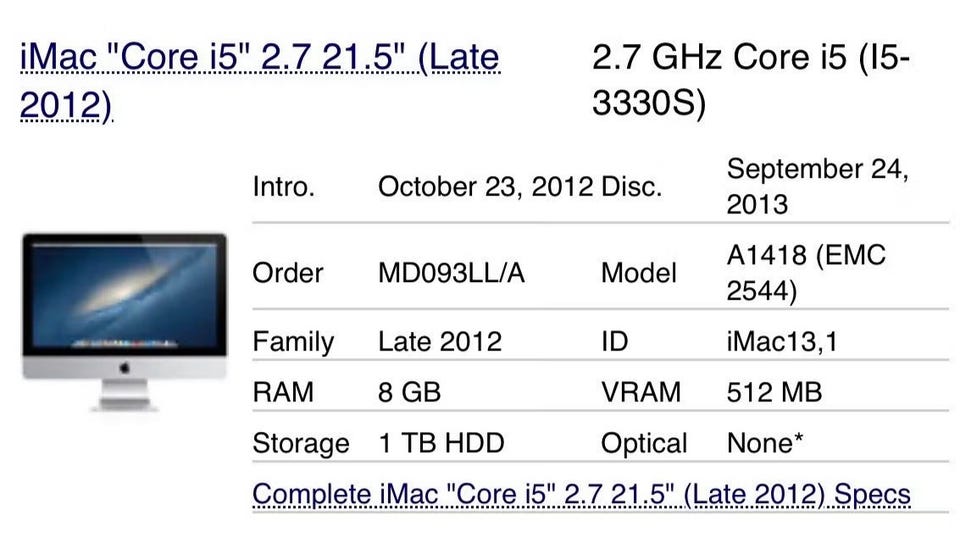
Task: Open the Complete iMac Late 2012 Specs link
Action: [x=581, y=493]
